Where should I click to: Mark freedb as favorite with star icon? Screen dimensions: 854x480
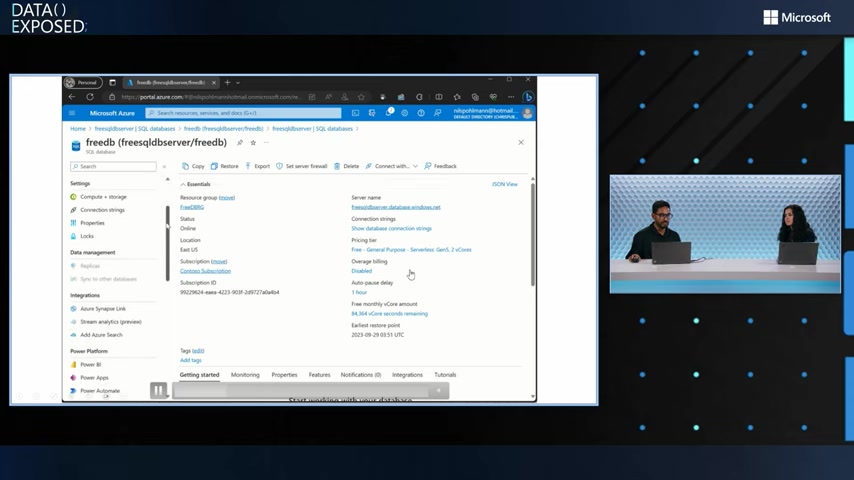[x=253, y=143]
